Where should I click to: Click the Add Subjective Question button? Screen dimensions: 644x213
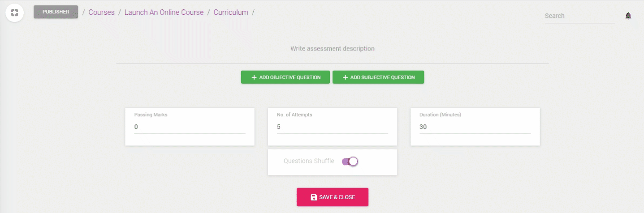pyautogui.click(x=378, y=77)
